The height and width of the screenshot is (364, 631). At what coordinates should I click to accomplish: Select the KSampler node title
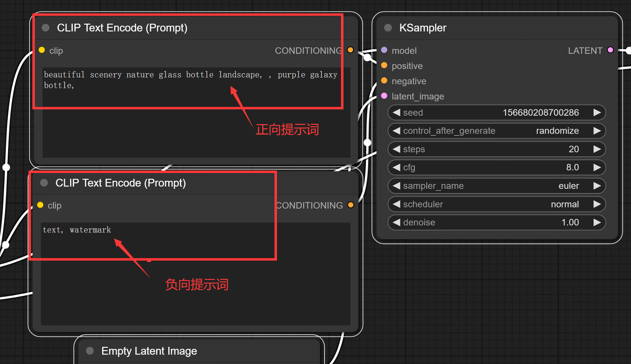tap(423, 28)
